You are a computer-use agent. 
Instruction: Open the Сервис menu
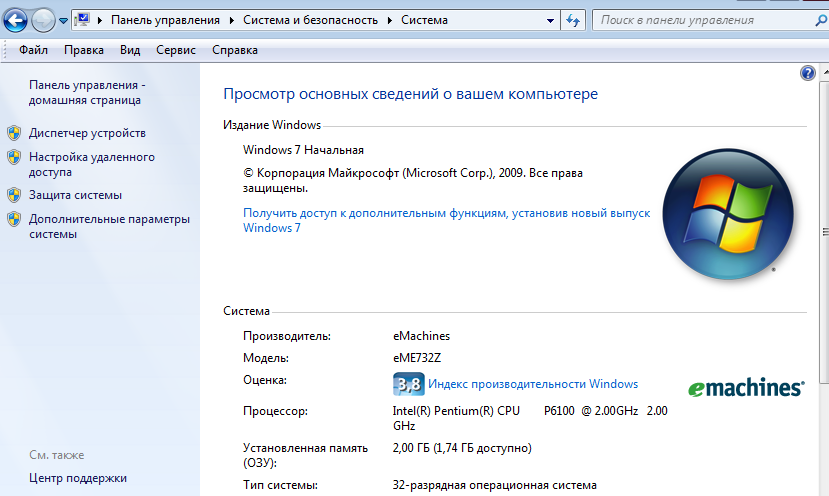tap(176, 50)
